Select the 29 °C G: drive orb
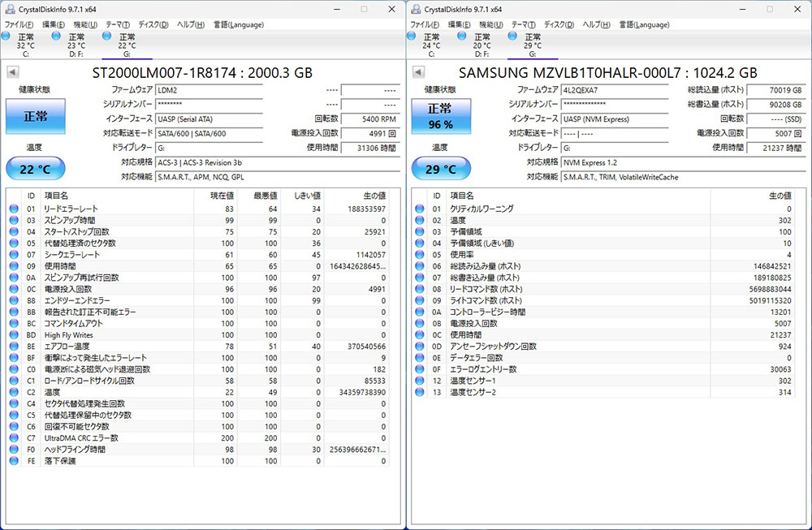 tap(513, 37)
